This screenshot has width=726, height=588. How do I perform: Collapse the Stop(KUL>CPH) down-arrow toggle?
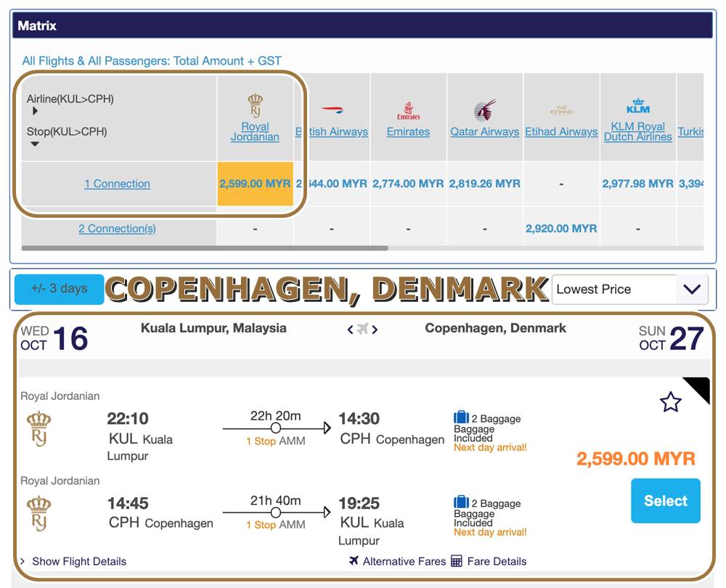[35, 144]
